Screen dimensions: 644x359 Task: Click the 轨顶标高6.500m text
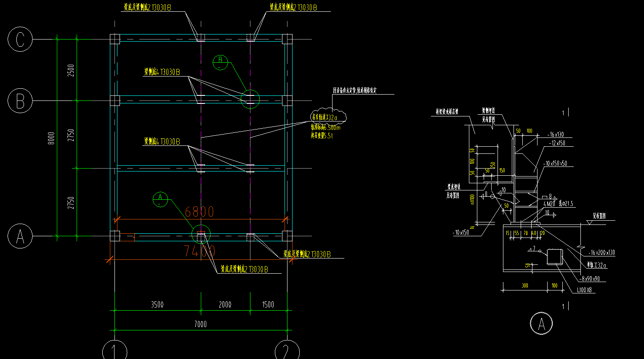325,127
